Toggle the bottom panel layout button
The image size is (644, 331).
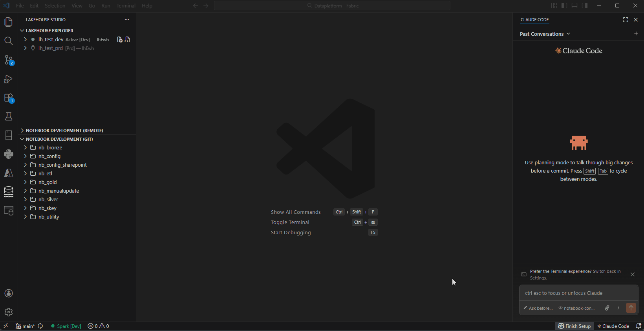click(574, 6)
